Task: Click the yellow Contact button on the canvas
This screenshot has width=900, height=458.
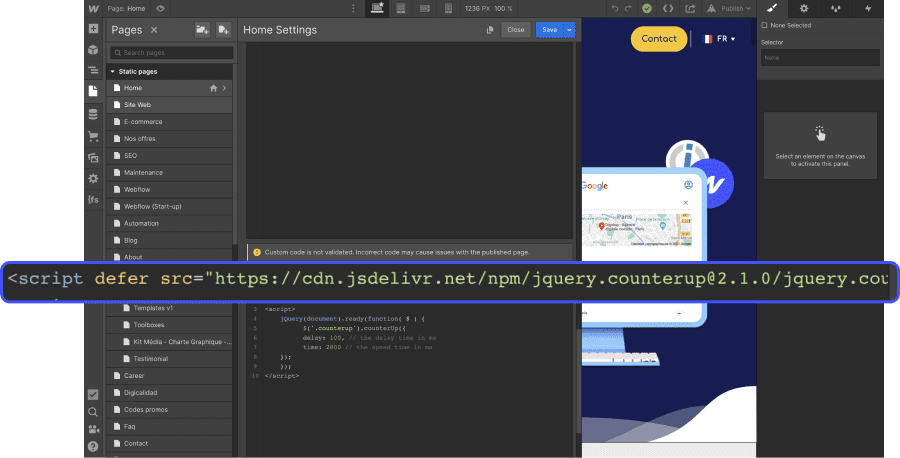Action: point(659,38)
